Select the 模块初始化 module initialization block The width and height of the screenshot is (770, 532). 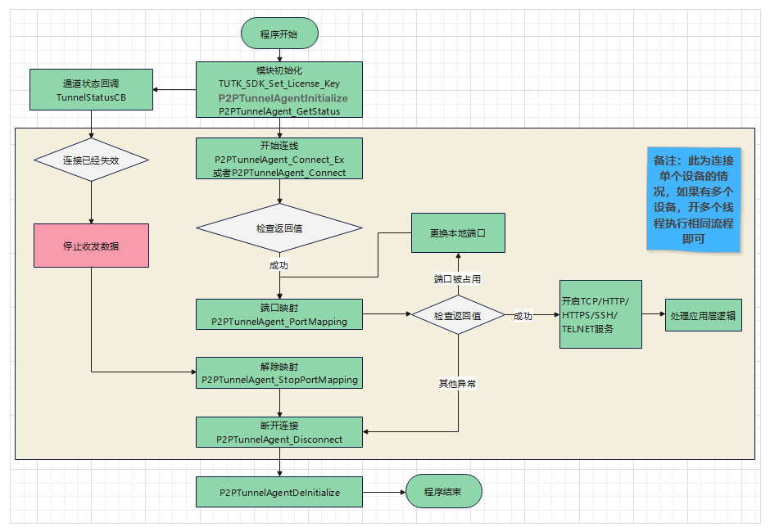point(279,89)
